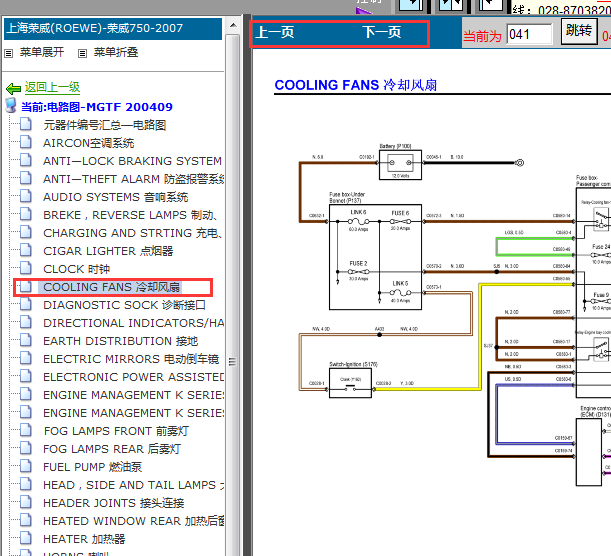Go to next page with 下一页
The height and width of the screenshot is (556, 611).
pos(381,32)
